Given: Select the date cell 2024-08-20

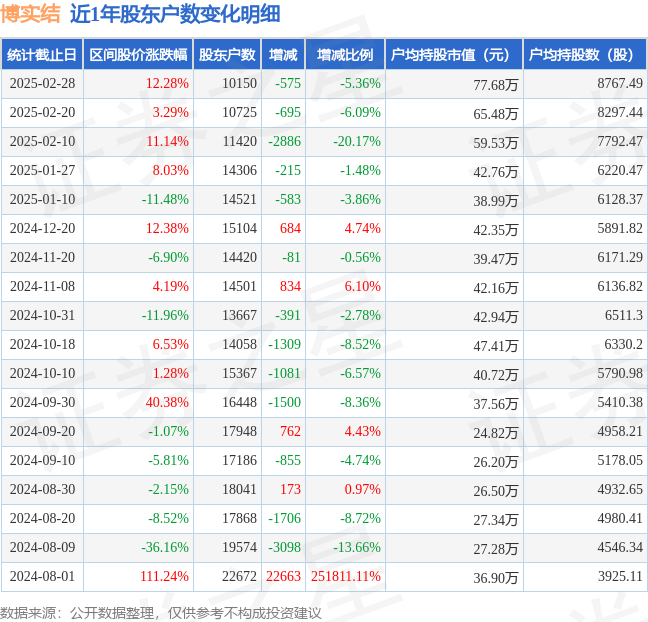Looking at the screenshot, I should click(43, 517).
